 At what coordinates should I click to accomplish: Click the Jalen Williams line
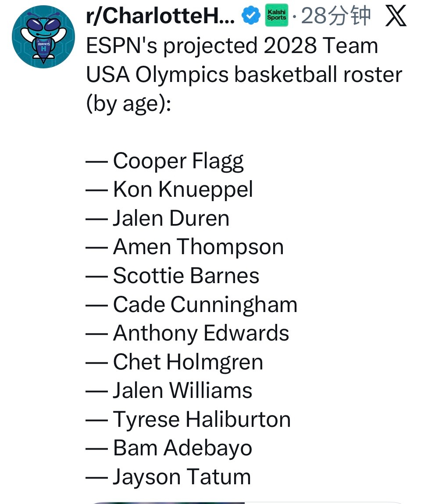click(x=182, y=390)
